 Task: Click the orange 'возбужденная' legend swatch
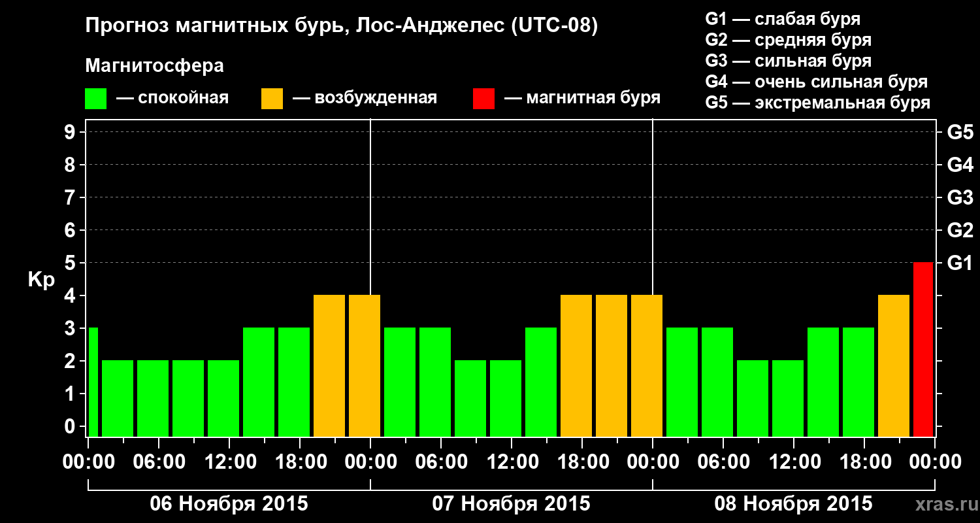pos(272,98)
